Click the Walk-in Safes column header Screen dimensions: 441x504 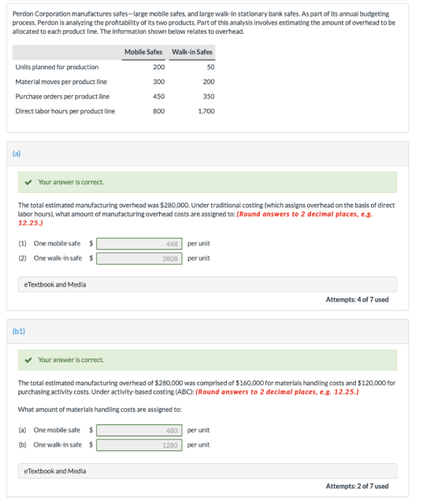(x=192, y=52)
